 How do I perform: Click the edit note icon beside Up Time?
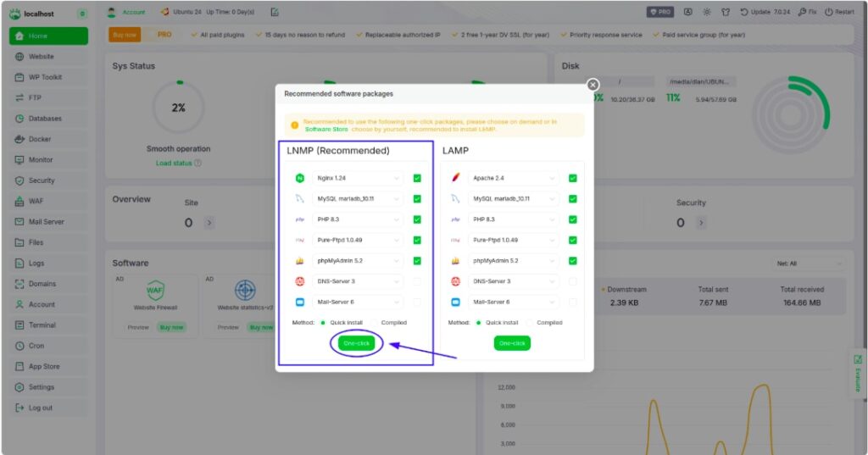[275, 12]
